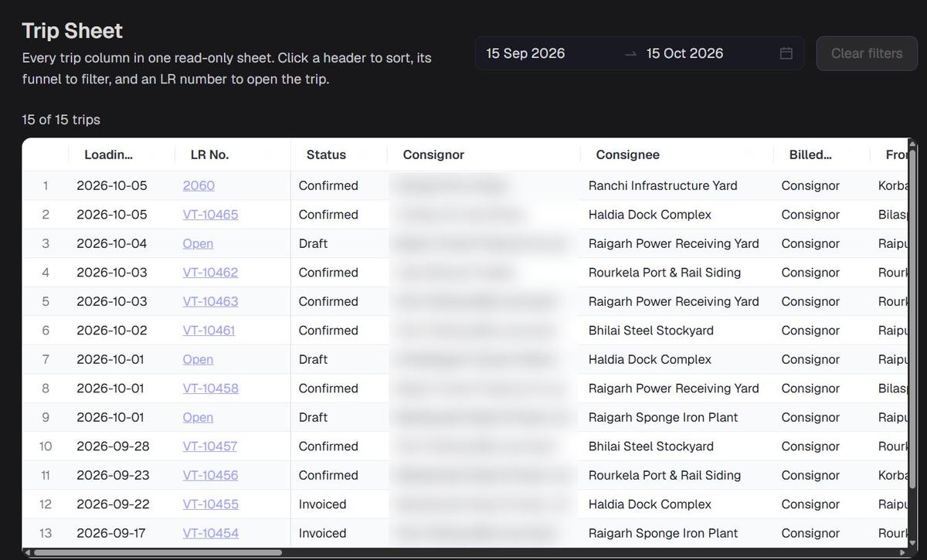This screenshot has height=560, width=927.
Task: Edit the start date 15 Sep 2026
Action: tap(525, 53)
